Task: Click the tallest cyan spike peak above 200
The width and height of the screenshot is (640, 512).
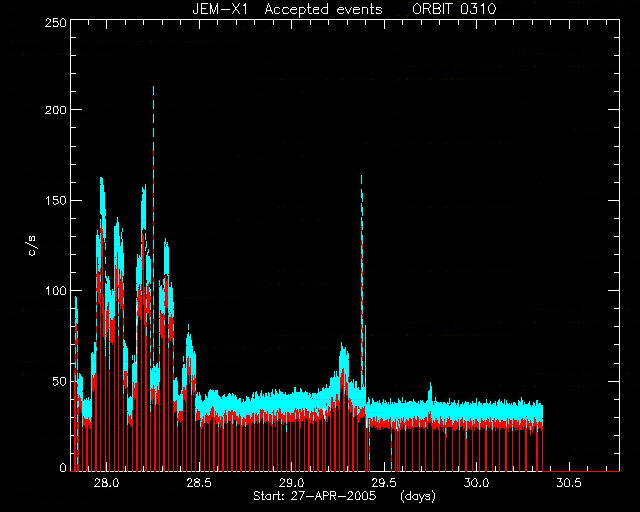Action: [153, 87]
